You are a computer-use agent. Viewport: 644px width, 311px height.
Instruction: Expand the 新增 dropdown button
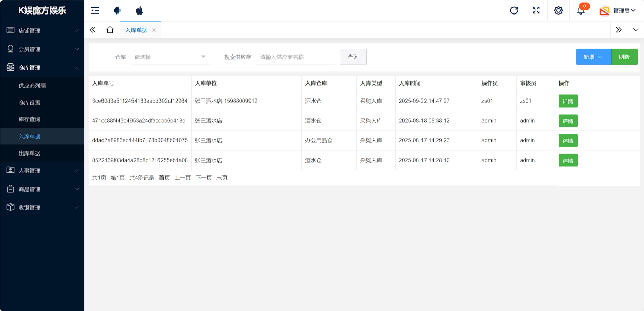tap(593, 57)
